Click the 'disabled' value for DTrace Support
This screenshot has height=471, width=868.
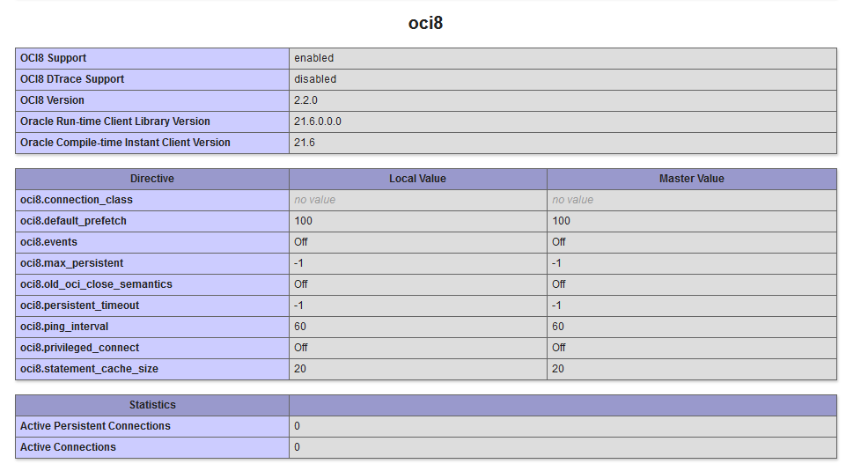(x=315, y=79)
